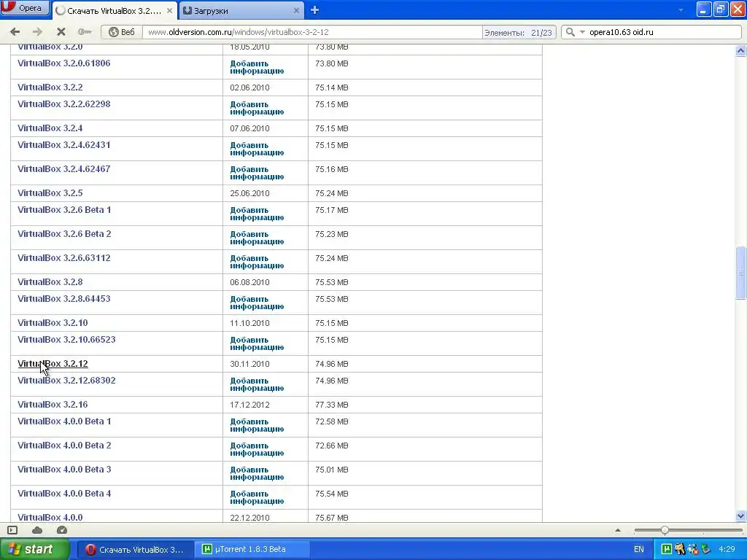Click the Элементы 21/23 loading indicator
The width and height of the screenshot is (747, 560).
coord(519,32)
